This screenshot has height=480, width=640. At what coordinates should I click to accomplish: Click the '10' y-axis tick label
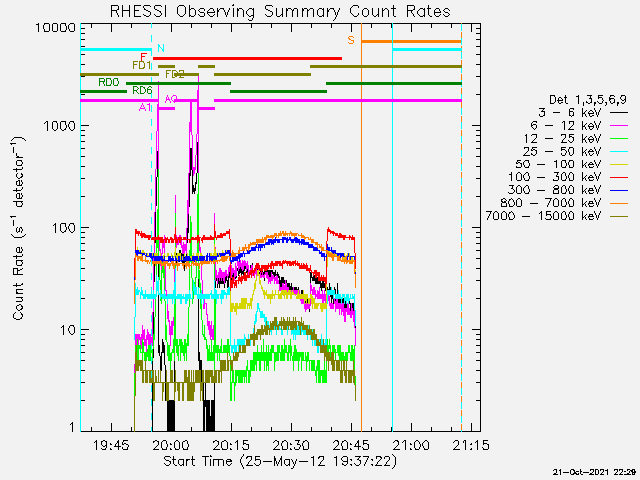tap(68, 330)
